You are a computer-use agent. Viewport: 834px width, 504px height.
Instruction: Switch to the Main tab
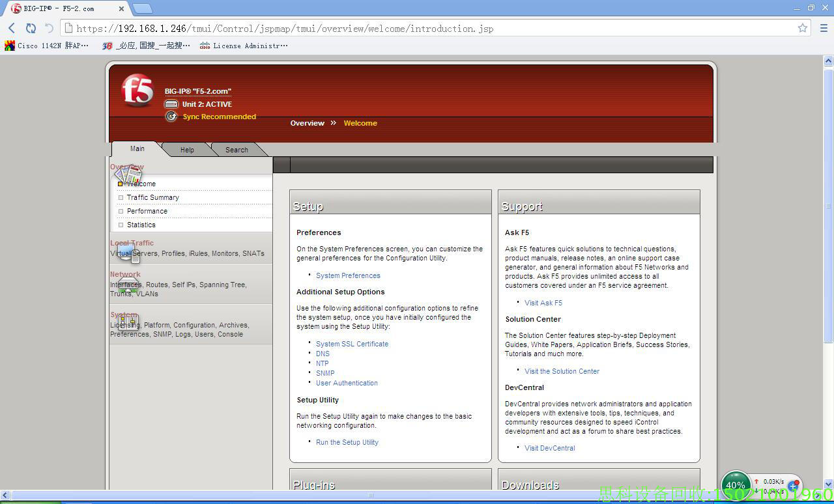click(x=137, y=148)
